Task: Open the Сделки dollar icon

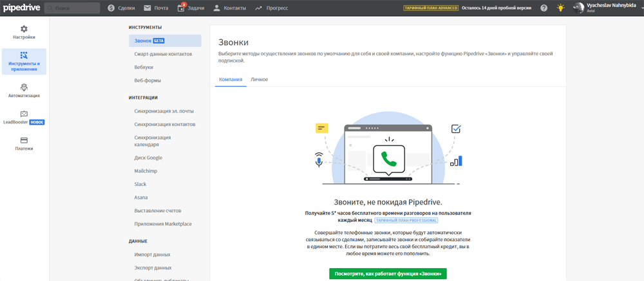Action: click(111, 8)
